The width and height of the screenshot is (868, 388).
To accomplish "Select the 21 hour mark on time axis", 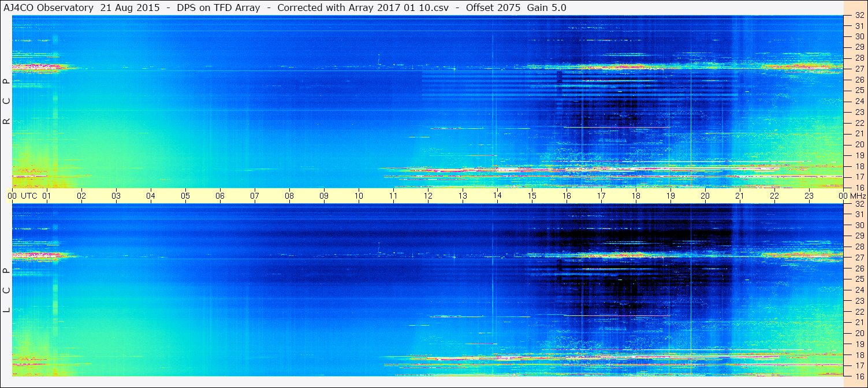I will [x=740, y=196].
